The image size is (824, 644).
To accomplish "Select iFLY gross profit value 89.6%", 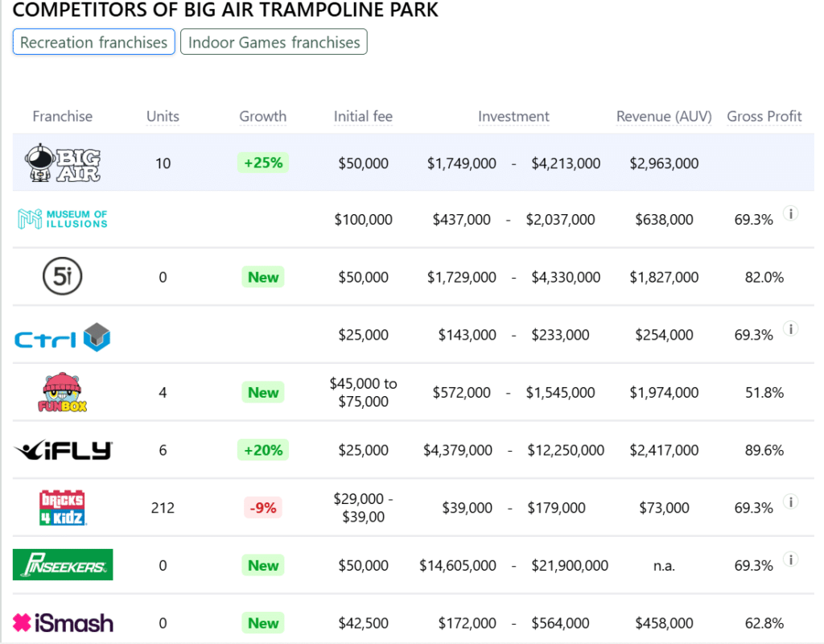I will [x=764, y=450].
